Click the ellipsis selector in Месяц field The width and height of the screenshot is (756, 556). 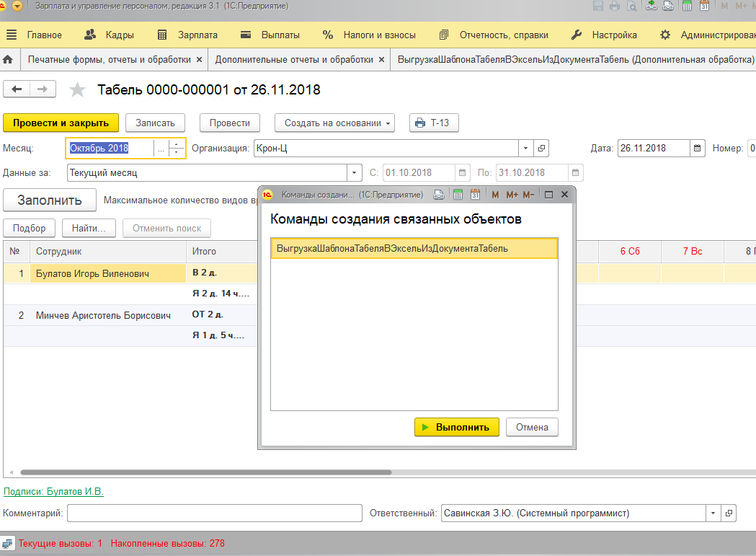click(x=161, y=149)
